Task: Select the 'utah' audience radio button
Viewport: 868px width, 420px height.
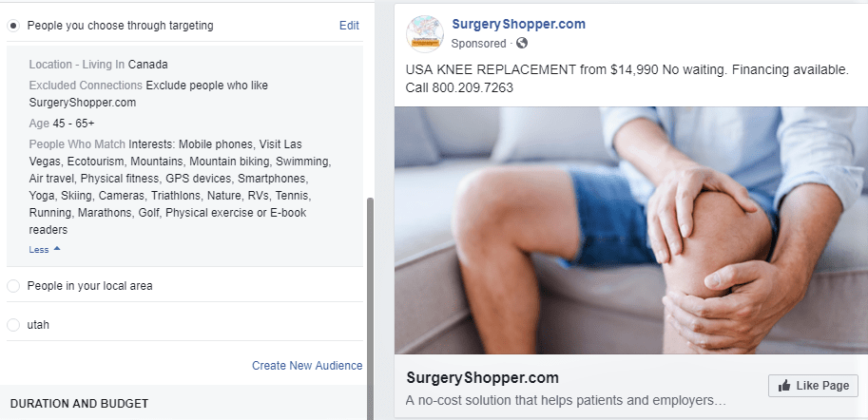Action: click(x=13, y=325)
